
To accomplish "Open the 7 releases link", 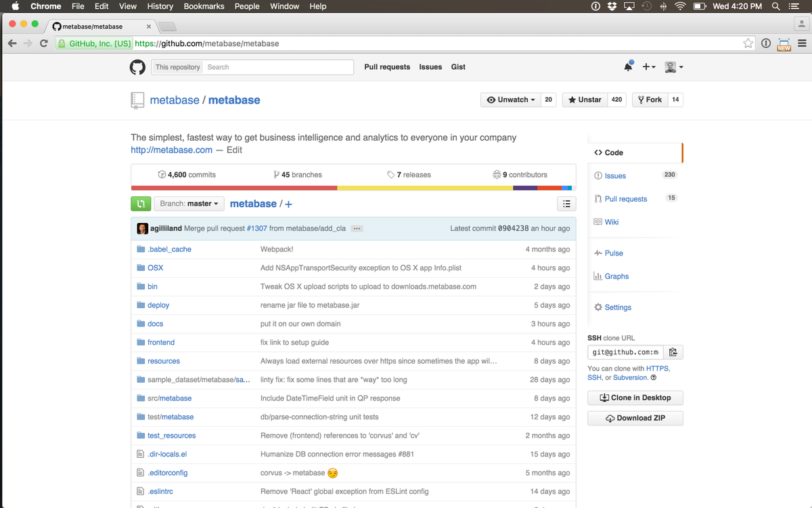I will (x=409, y=175).
